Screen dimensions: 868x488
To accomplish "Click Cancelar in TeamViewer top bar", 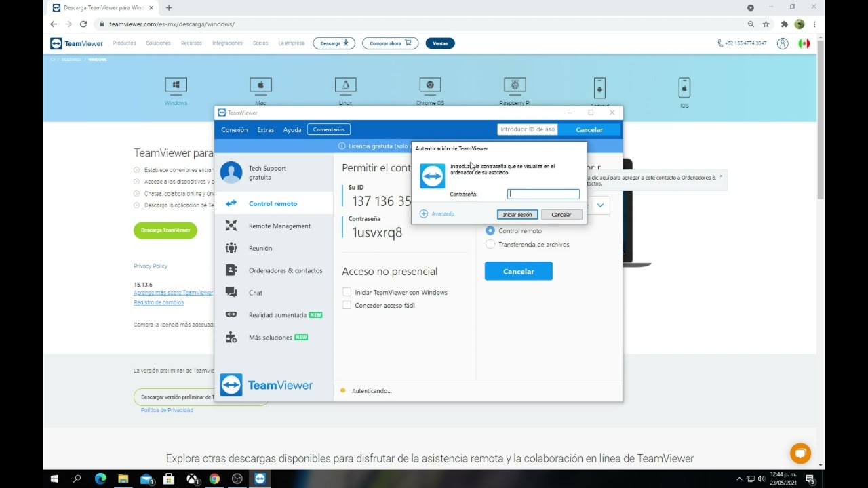I will (x=589, y=129).
